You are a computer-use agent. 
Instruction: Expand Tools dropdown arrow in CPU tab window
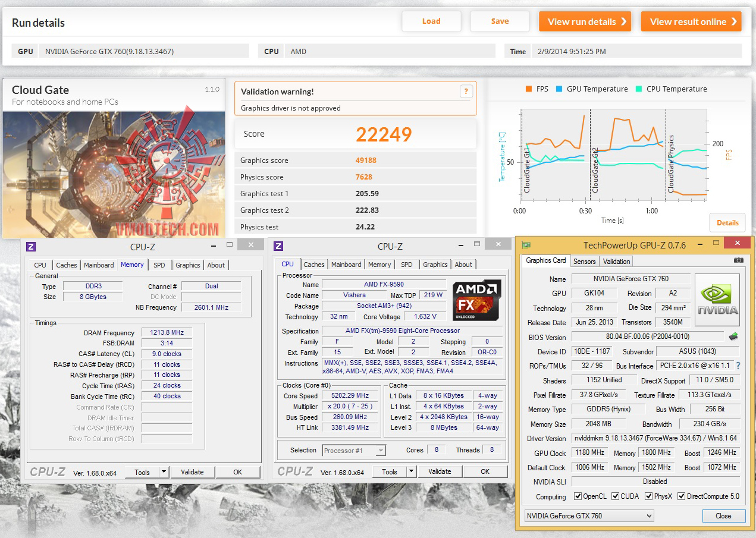click(411, 471)
